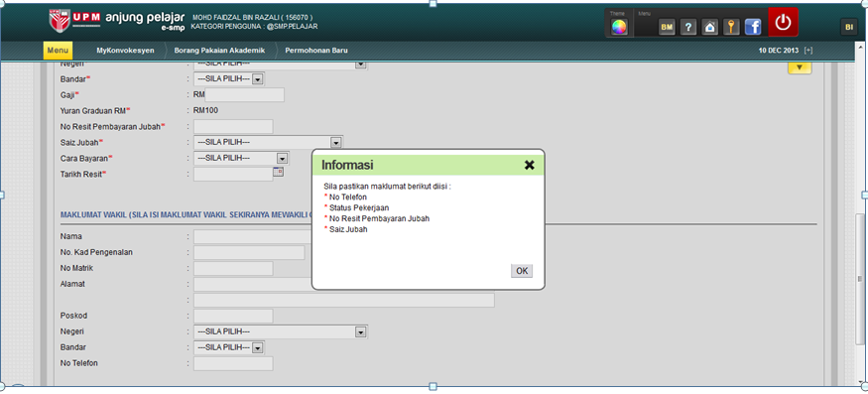Open the Negeri dropdown in Maklumat Wakil

(x=281, y=331)
